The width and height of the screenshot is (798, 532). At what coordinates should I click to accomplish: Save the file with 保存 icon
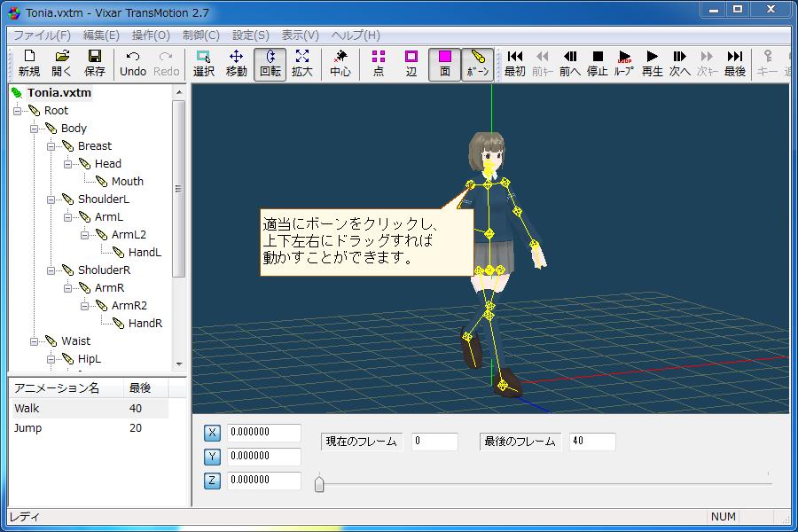click(x=95, y=64)
